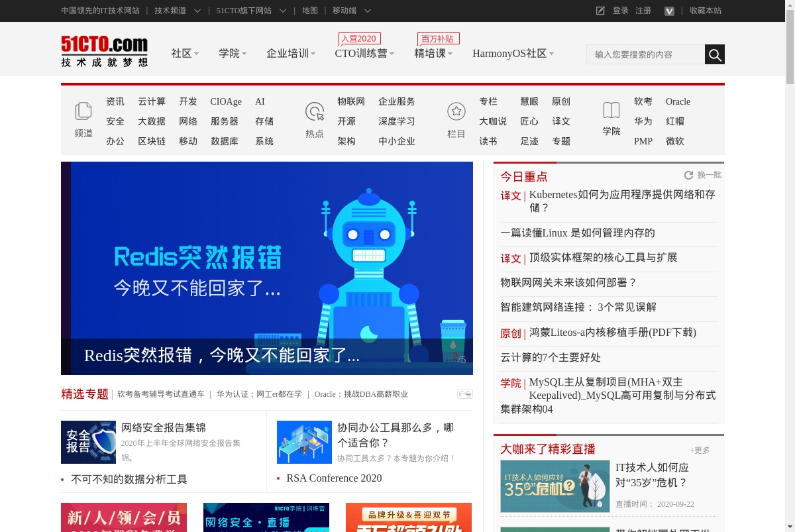Open the 学院 main navigation dropdown
Screen dimensions: 795x532
click(x=233, y=54)
